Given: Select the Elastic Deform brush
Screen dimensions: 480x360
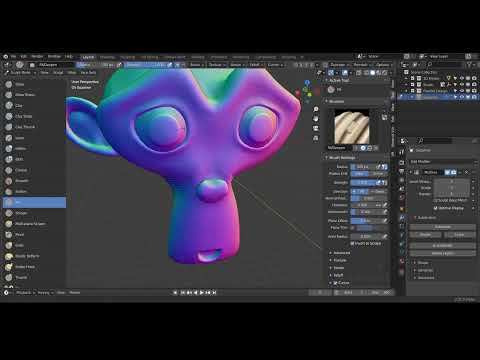Looking at the screenshot, I should point(34,256).
